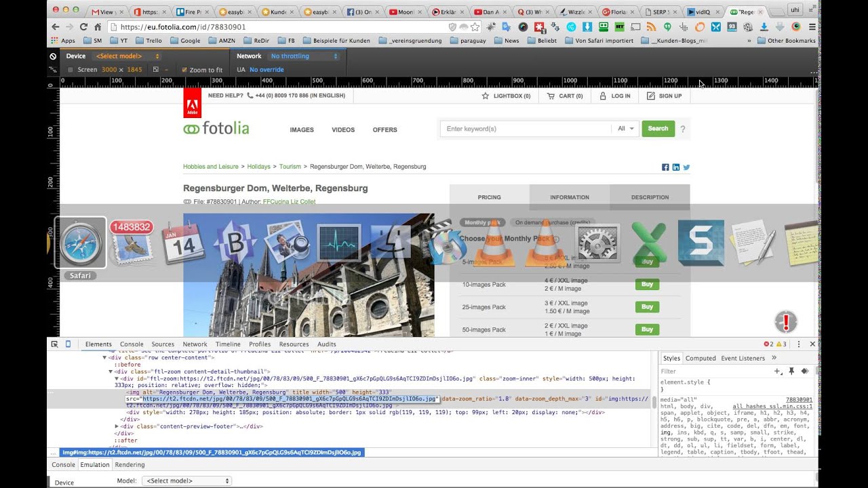
Task: Click the RSS feed extension icon
Action: coord(651,26)
